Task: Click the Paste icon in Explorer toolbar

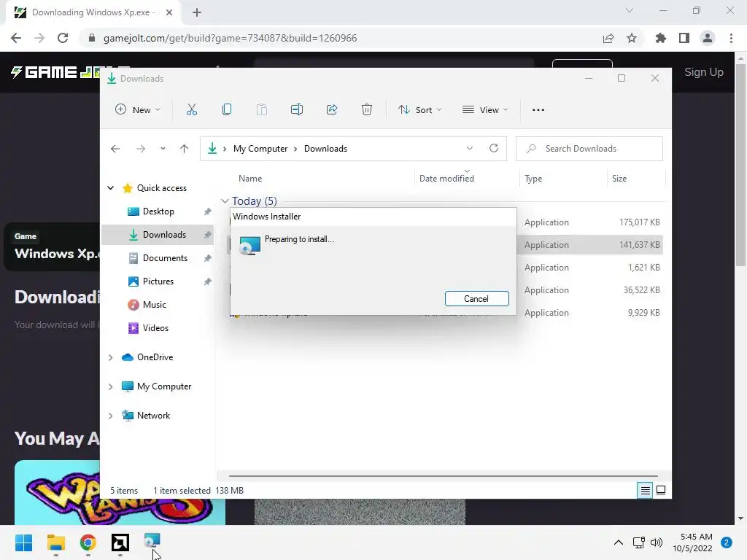Action: 262,110
